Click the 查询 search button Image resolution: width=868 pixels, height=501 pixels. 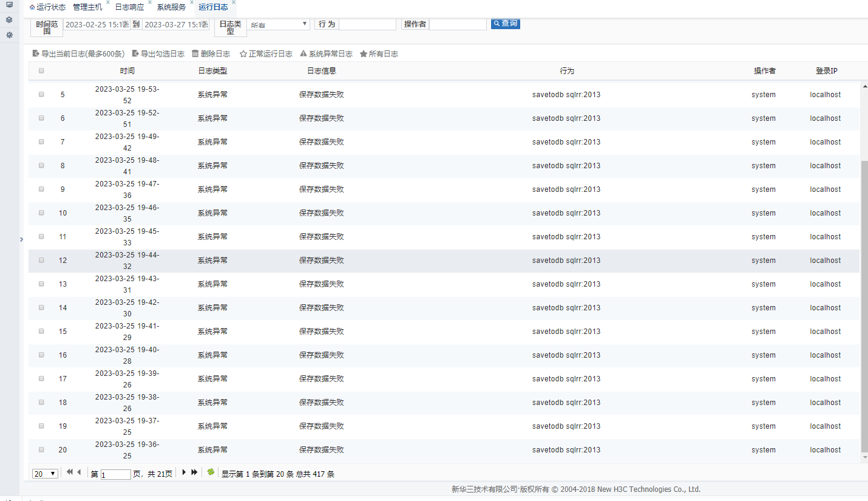(x=506, y=24)
